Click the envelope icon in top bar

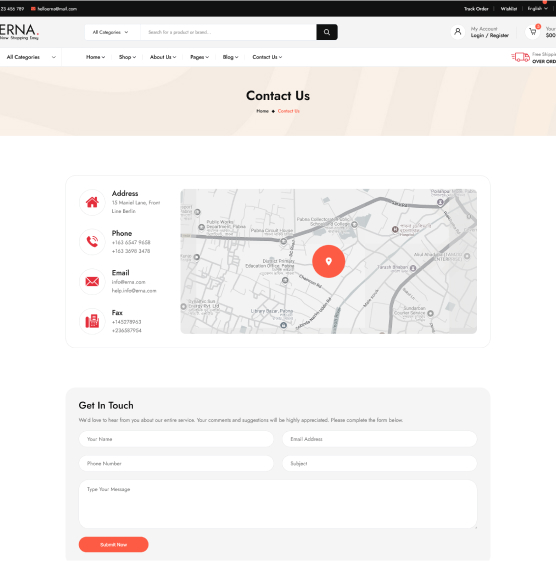pyautogui.click(x=33, y=9)
